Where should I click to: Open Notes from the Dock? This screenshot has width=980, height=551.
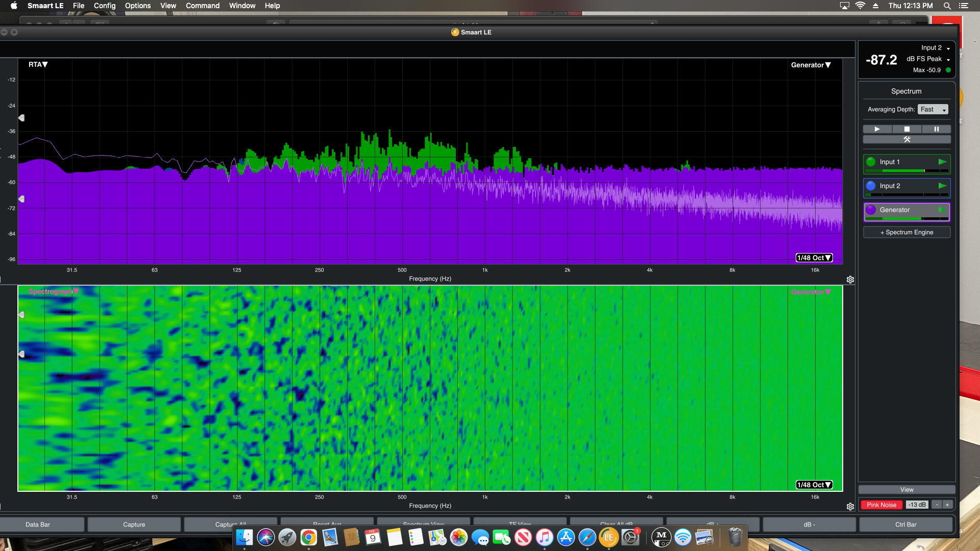pyautogui.click(x=395, y=537)
